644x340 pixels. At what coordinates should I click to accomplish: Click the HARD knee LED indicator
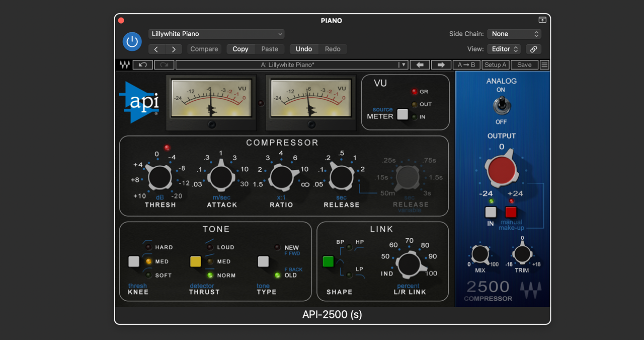click(148, 247)
